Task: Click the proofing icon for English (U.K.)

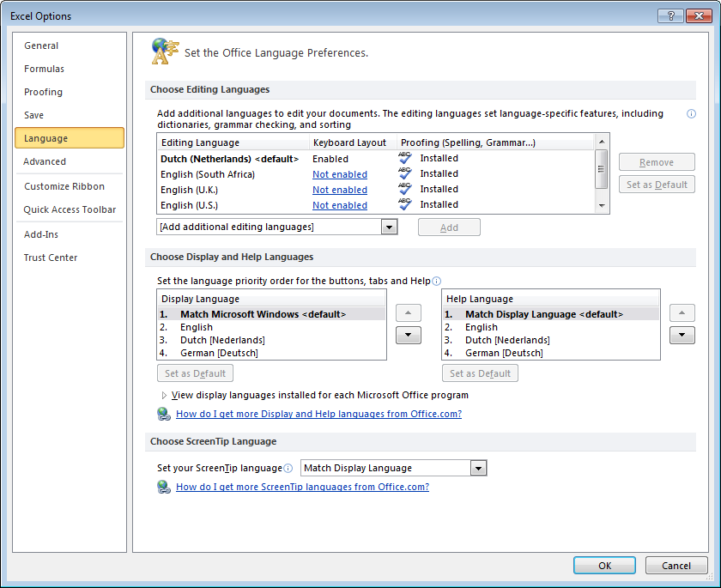Action: pos(405,189)
